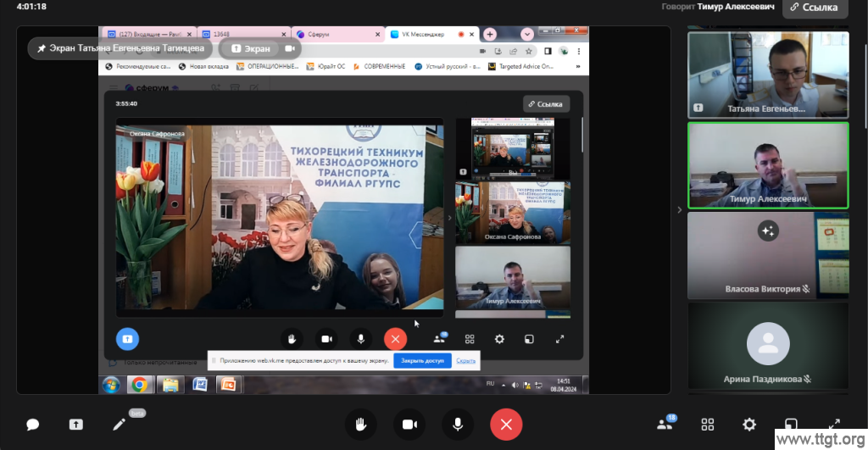Open participants list with 38 badge
The width and height of the screenshot is (868, 450).
pos(665,424)
